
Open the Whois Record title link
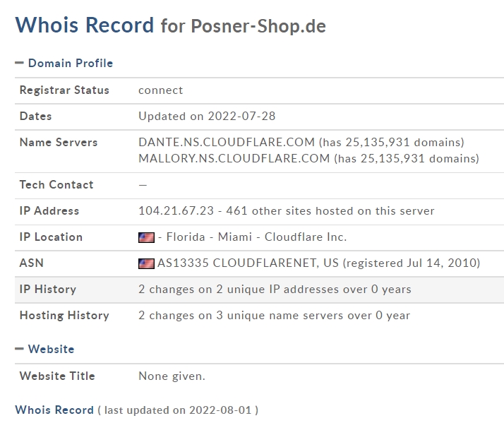(x=85, y=25)
